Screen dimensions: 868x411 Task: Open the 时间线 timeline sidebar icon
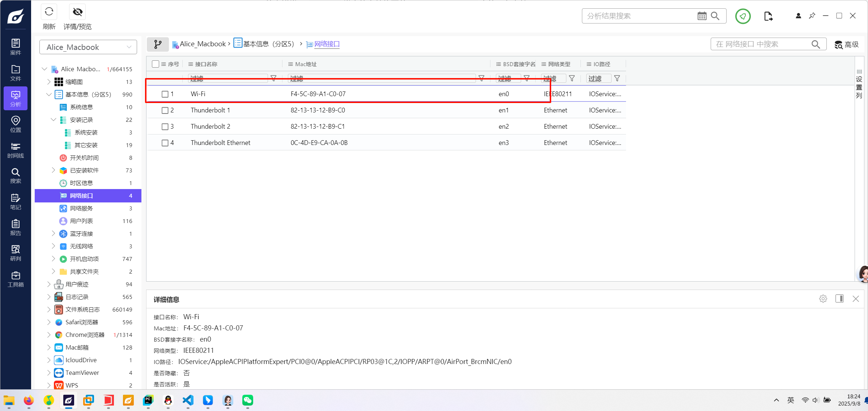pyautogui.click(x=16, y=150)
